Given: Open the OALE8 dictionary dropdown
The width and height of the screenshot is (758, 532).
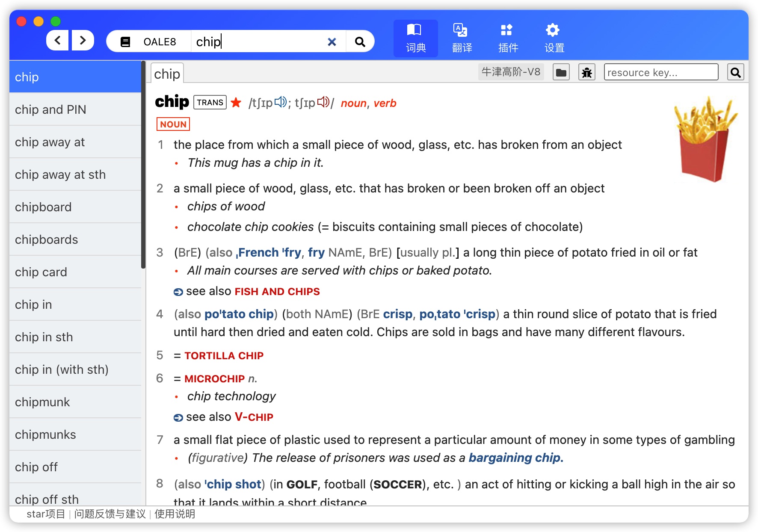Looking at the screenshot, I should click(x=149, y=42).
